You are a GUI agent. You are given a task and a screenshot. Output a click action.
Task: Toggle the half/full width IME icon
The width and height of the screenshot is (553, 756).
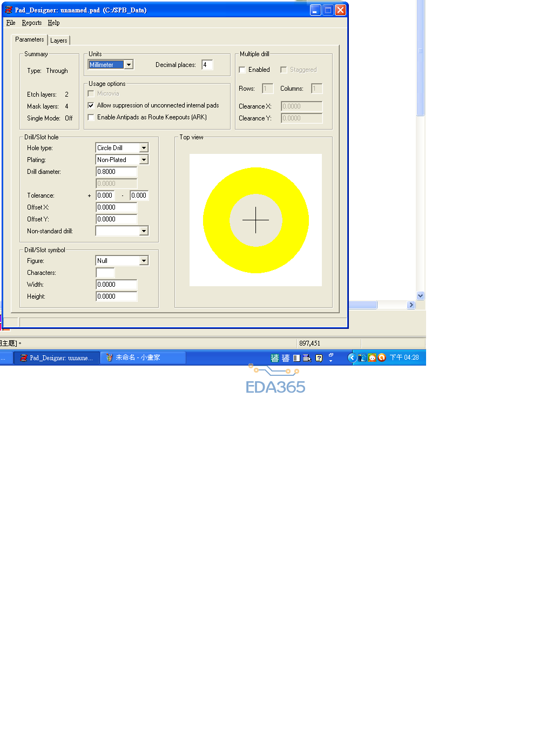pos(296,358)
